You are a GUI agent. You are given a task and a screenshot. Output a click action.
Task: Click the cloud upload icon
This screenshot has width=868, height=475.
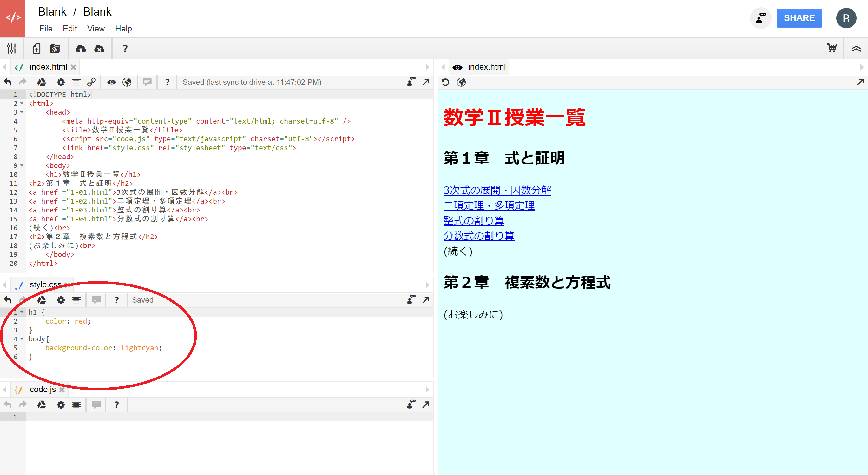click(81, 49)
